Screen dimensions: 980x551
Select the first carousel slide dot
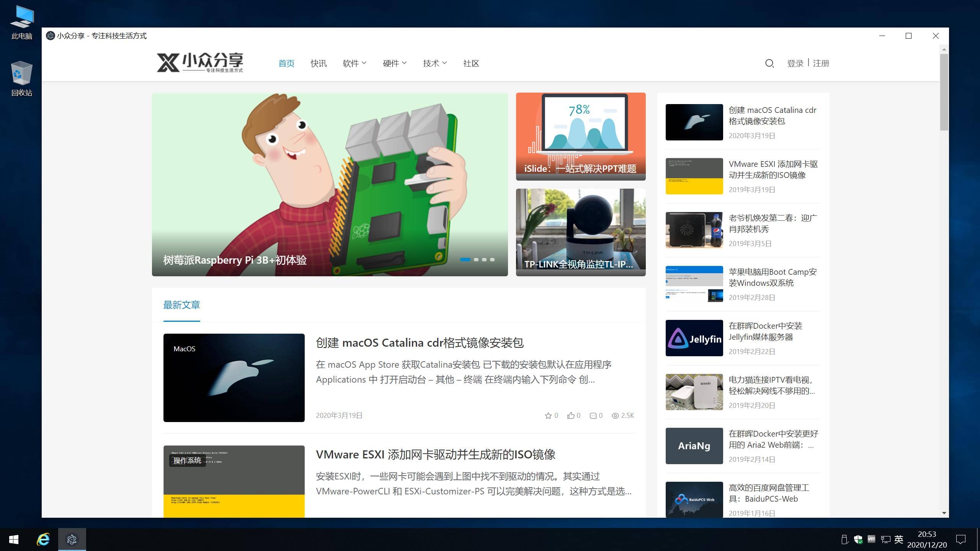tap(465, 260)
